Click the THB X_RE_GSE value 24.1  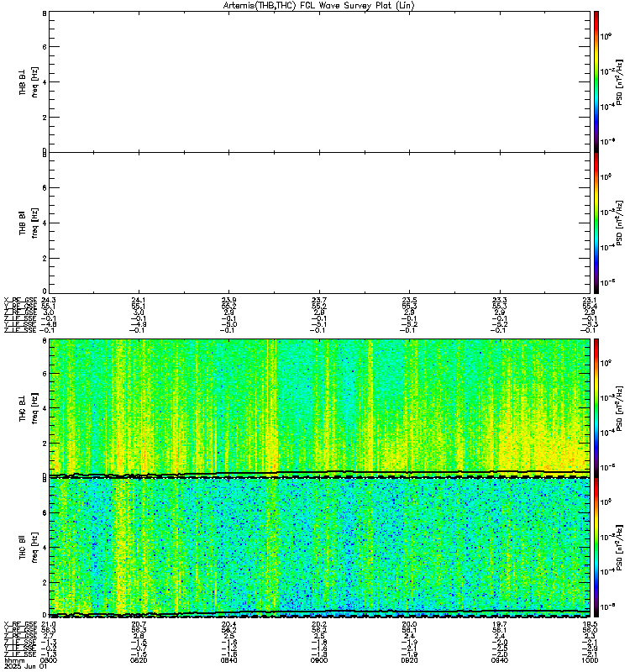tap(138, 300)
